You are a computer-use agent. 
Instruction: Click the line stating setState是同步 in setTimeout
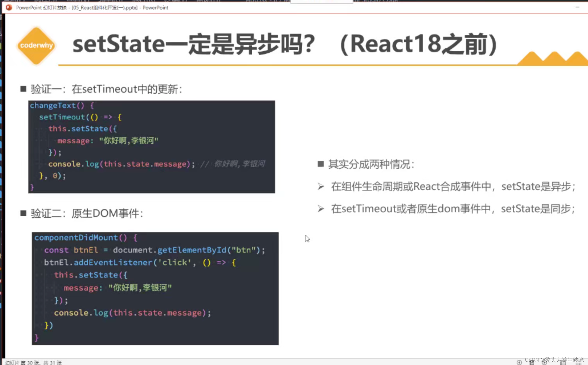click(x=453, y=209)
